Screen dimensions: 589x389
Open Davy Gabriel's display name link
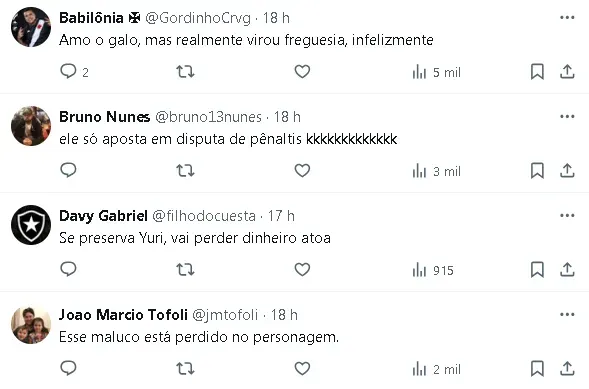click(x=103, y=216)
